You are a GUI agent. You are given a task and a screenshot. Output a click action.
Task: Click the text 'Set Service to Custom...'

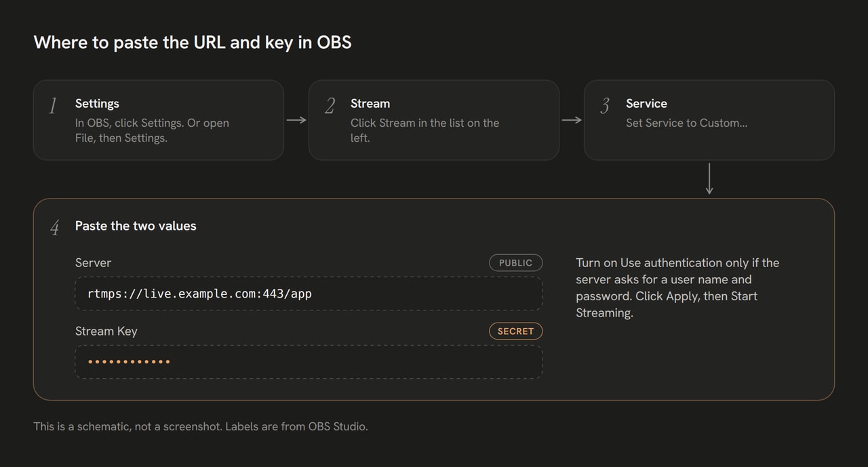(686, 123)
